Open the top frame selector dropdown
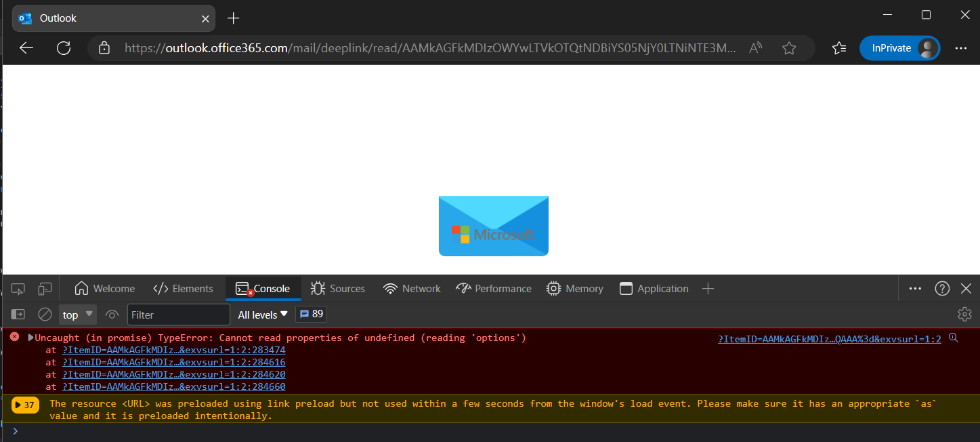Screen dimensions: 980x442 pyautogui.click(x=77, y=314)
